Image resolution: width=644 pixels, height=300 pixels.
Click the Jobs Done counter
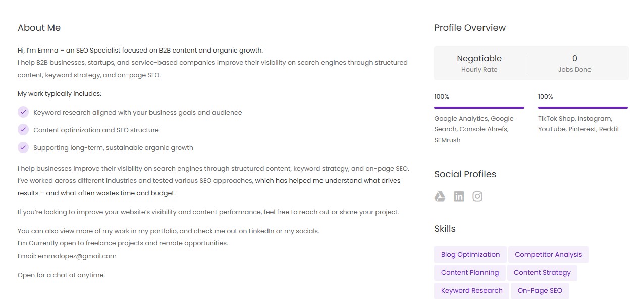pyautogui.click(x=574, y=63)
